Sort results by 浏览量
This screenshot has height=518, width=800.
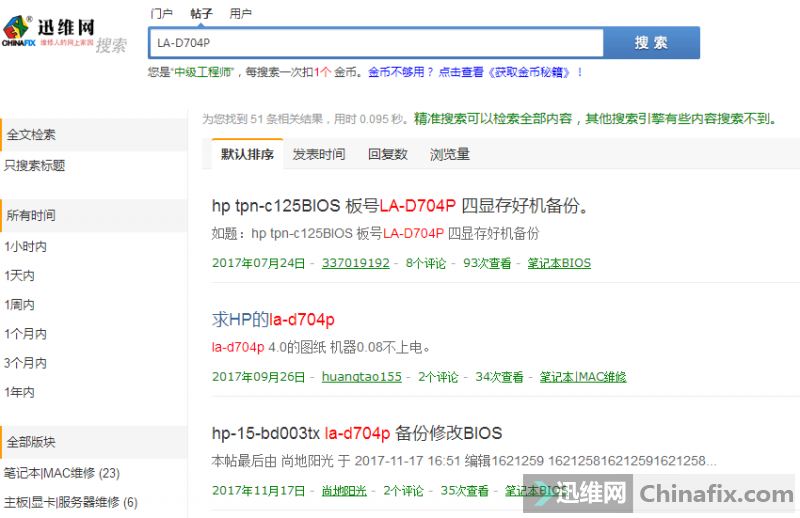click(449, 154)
